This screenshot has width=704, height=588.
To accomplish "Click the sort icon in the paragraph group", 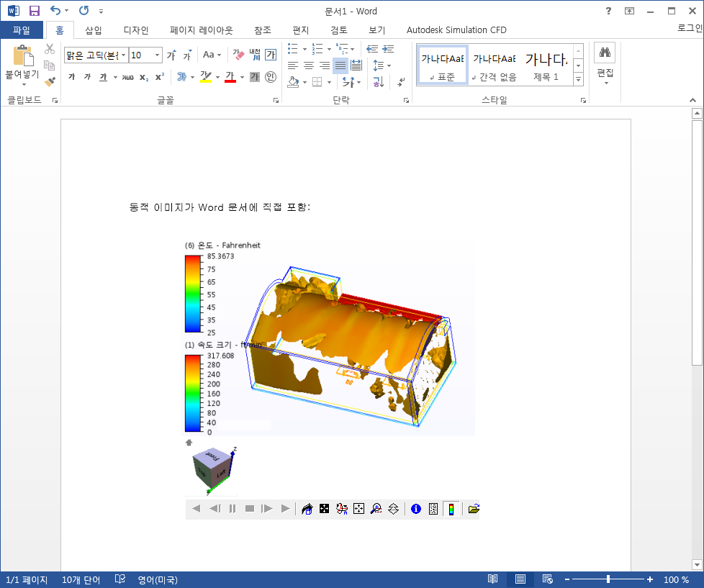I will coord(377,82).
